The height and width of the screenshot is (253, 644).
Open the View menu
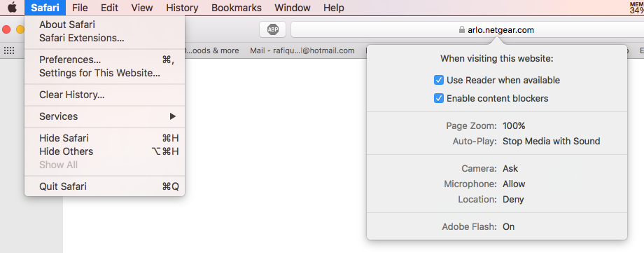(142, 8)
